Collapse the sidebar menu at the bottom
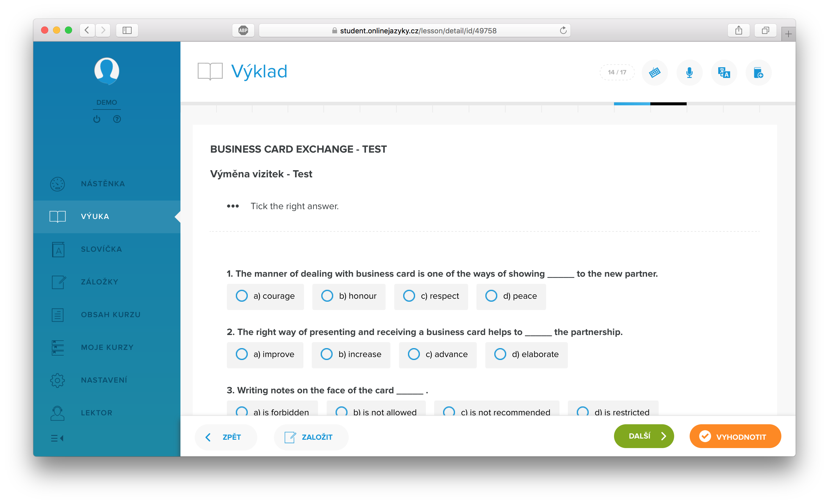The height and width of the screenshot is (504, 829). pos(57,438)
